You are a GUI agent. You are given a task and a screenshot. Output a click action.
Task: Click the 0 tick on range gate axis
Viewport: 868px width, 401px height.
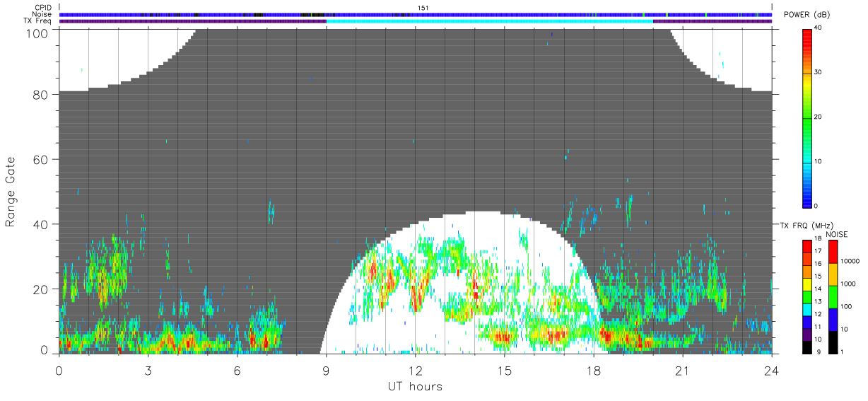coord(45,349)
